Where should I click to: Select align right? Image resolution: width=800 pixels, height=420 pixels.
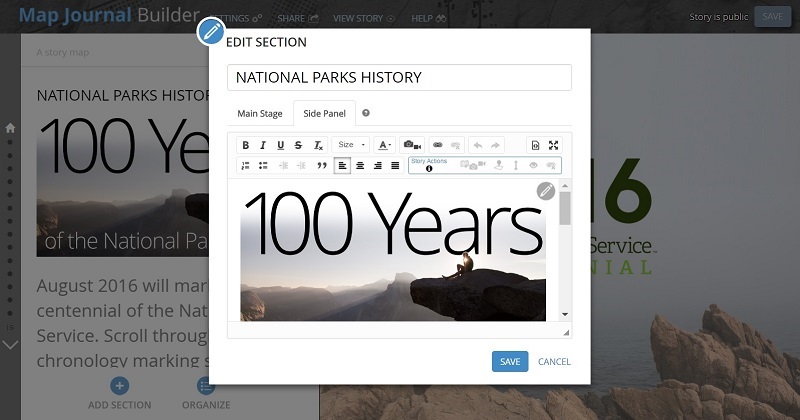pos(378,165)
